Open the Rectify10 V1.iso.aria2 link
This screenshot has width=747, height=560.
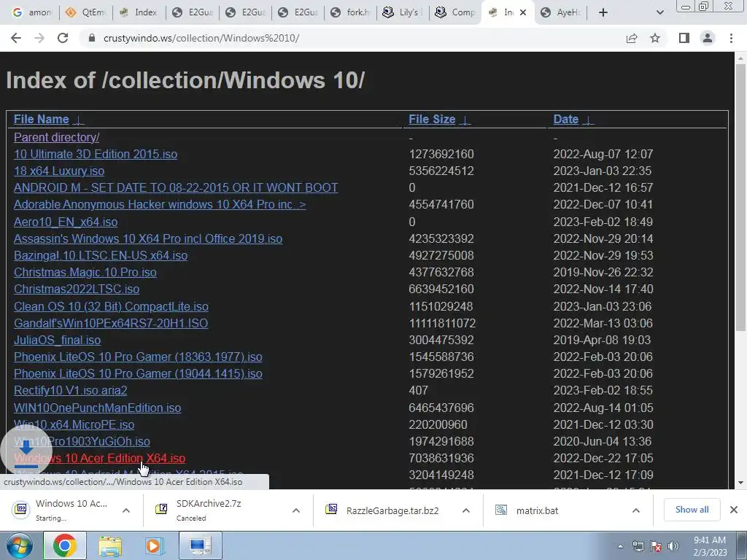point(71,391)
